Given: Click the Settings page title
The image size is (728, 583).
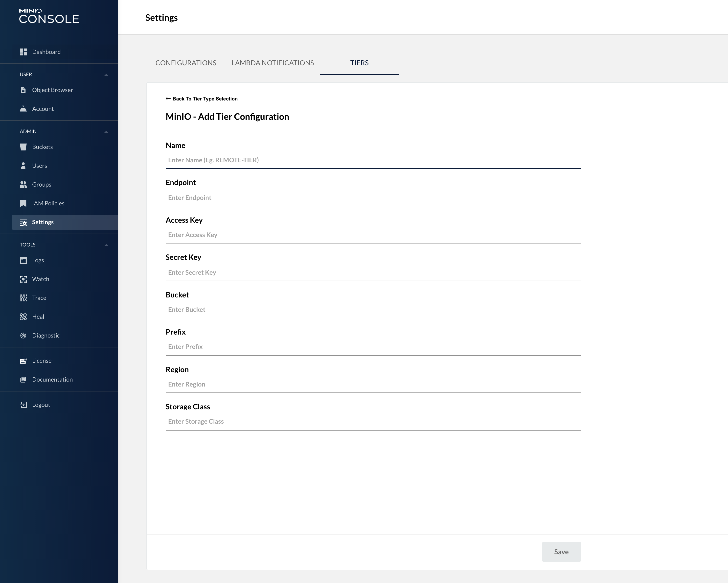Looking at the screenshot, I should (161, 18).
